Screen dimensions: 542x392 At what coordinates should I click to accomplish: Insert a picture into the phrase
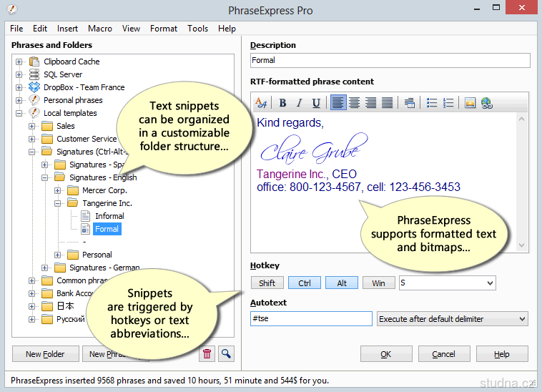tap(470, 103)
